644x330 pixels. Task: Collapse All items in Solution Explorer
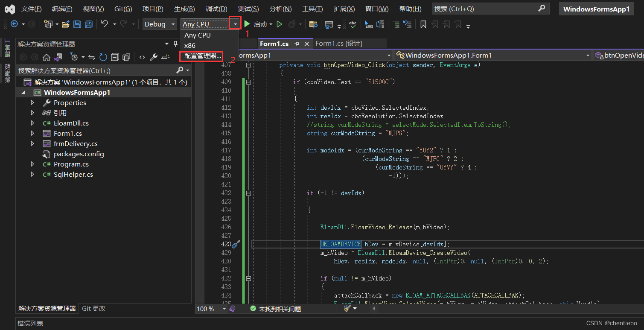114,57
